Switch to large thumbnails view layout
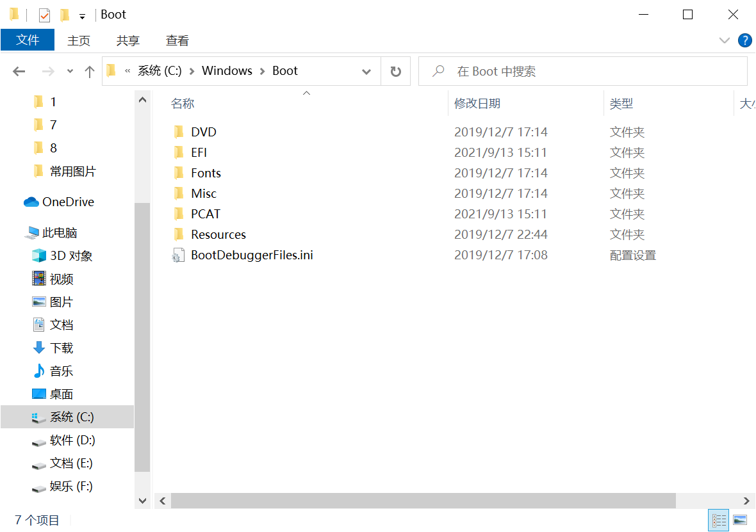This screenshot has width=756, height=532. click(739, 520)
